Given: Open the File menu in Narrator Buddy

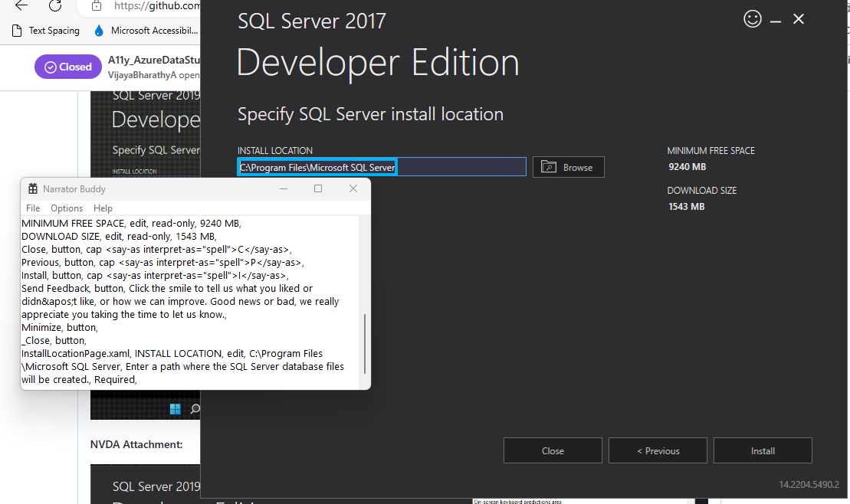Looking at the screenshot, I should pyautogui.click(x=33, y=208).
